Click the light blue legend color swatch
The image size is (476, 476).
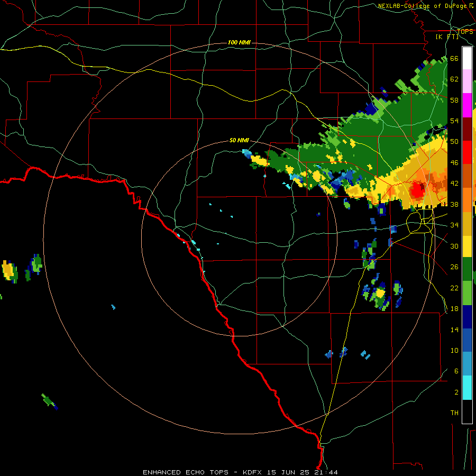[x=467, y=364]
